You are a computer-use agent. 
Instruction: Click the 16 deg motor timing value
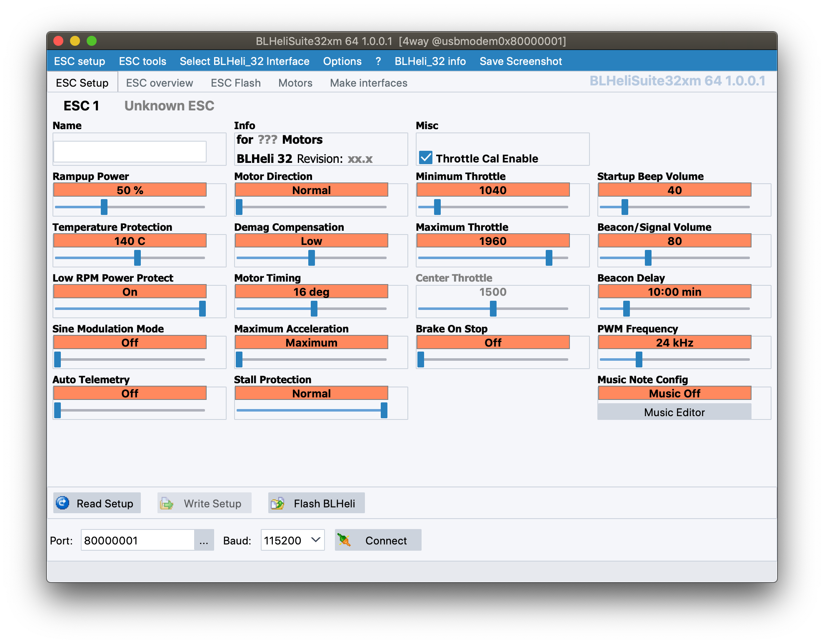click(312, 292)
